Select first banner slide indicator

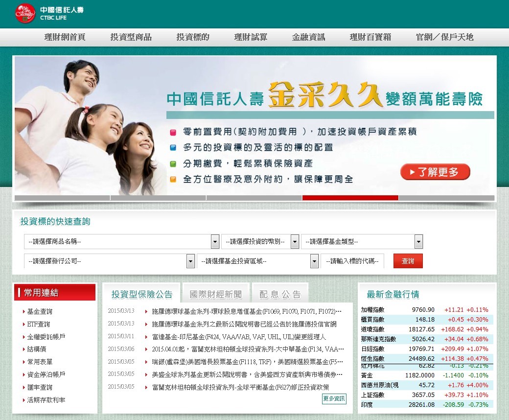click(x=62, y=198)
